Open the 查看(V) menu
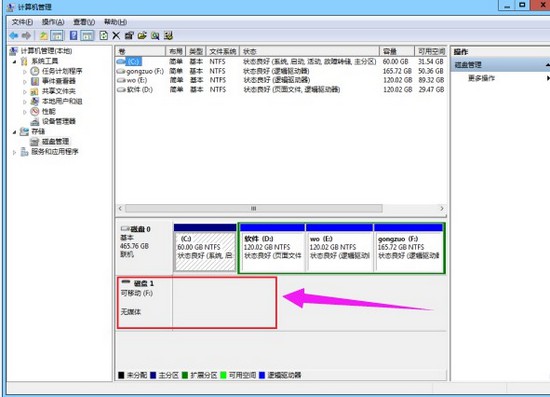Screen dimensions: 550x397 84,22
